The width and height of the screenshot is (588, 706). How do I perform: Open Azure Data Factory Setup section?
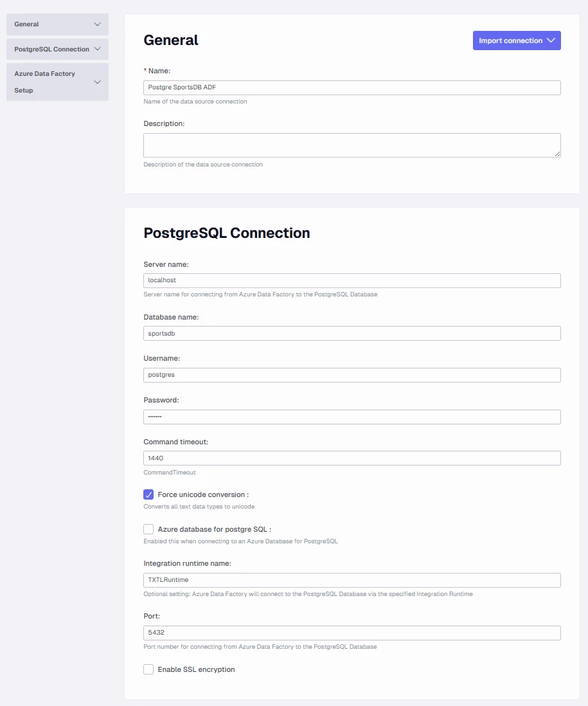click(45, 82)
